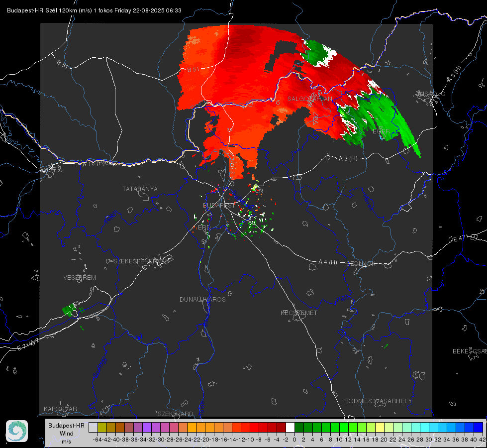Click the legend value 42
The height and width of the screenshot is (448, 487).
482,440
